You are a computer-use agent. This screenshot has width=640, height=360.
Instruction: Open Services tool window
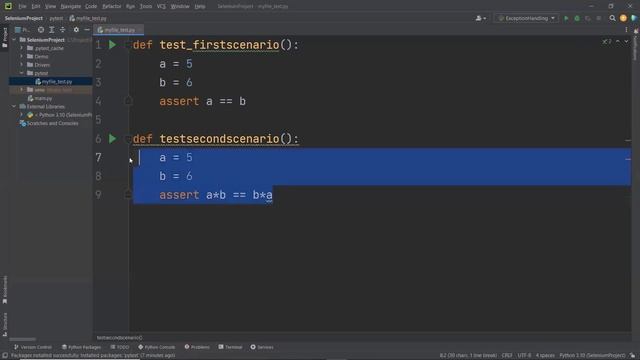pyautogui.click(x=262, y=347)
